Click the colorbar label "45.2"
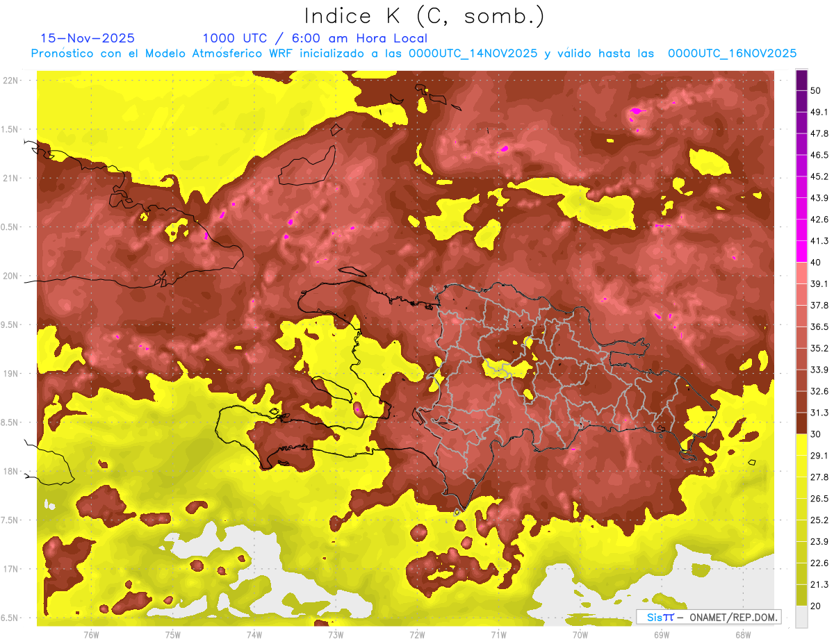 (819, 176)
